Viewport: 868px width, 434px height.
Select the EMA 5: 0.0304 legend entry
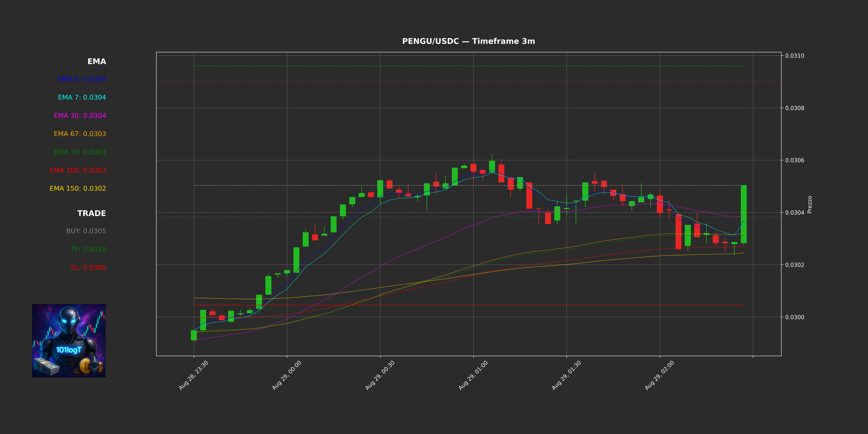82,79
